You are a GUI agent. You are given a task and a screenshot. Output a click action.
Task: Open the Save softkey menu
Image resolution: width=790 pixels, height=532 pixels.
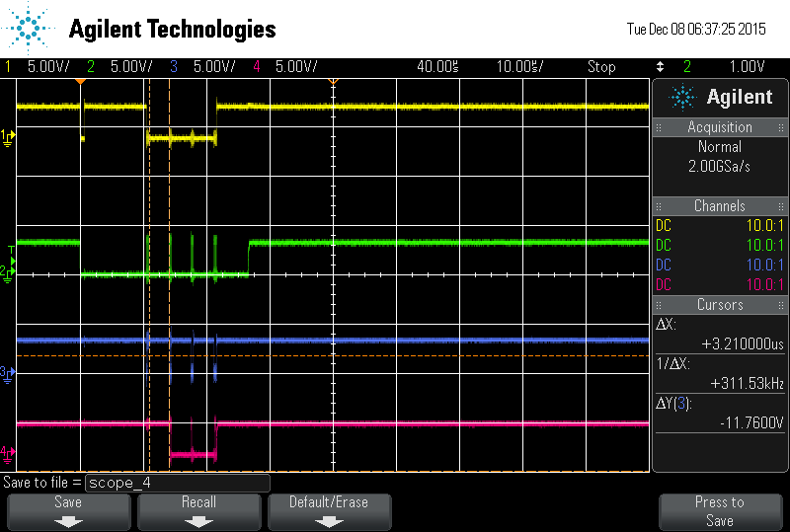pos(68,512)
